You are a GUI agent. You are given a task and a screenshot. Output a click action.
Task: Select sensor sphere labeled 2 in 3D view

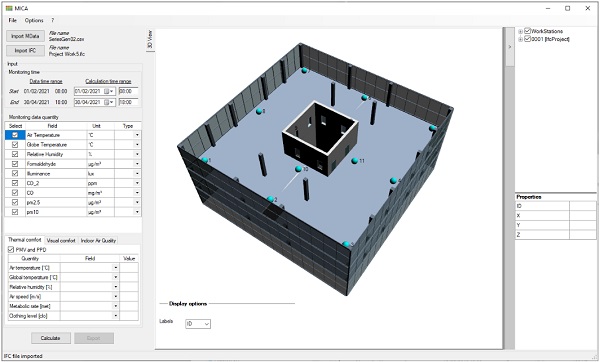(x=271, y=199)
